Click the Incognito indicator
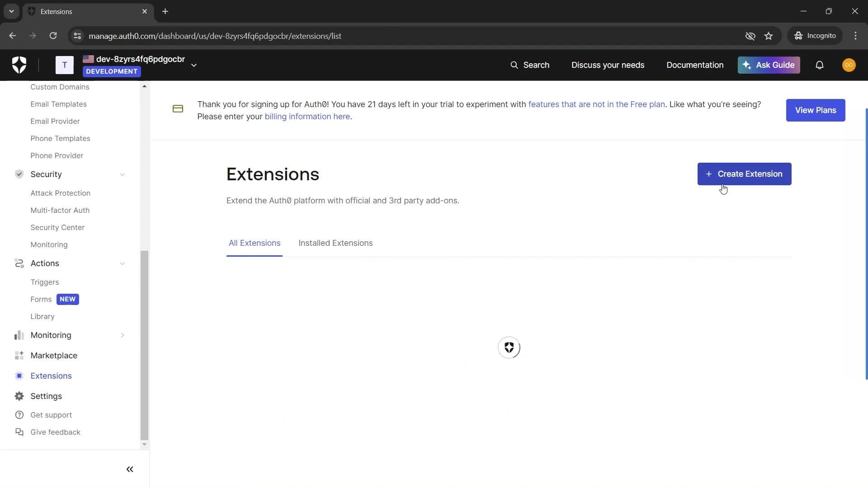This screenshot has height=488, width=868. click(815, 36)
